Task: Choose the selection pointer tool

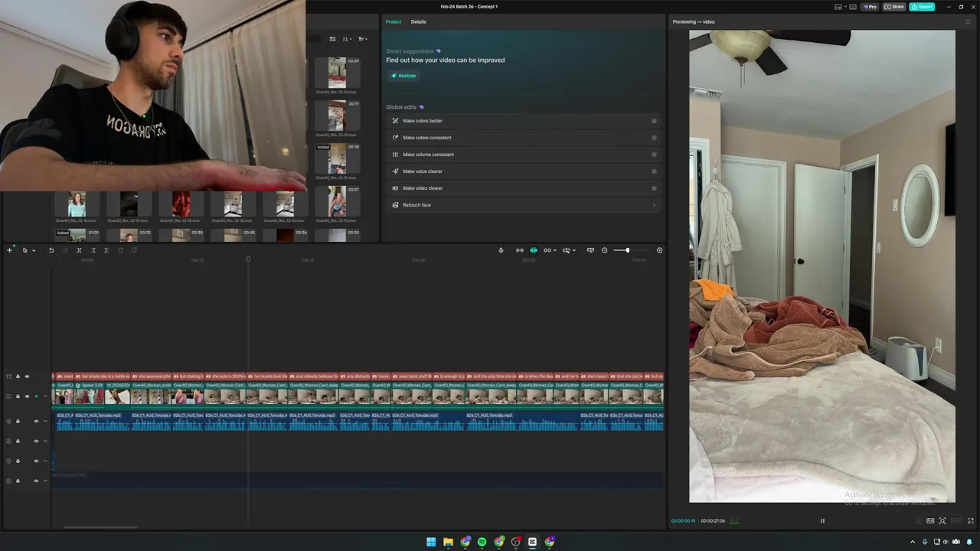Action: [x=24, y=250]
